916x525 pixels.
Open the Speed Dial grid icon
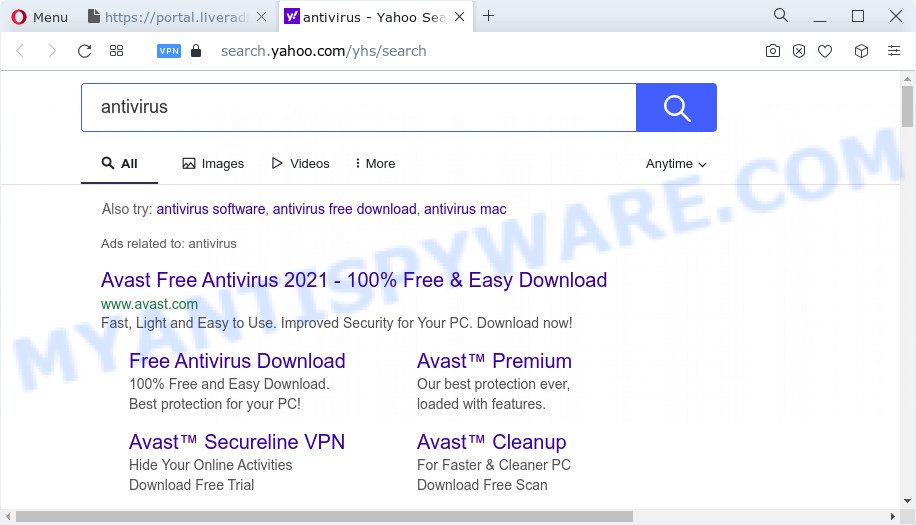tap(116, 51)
